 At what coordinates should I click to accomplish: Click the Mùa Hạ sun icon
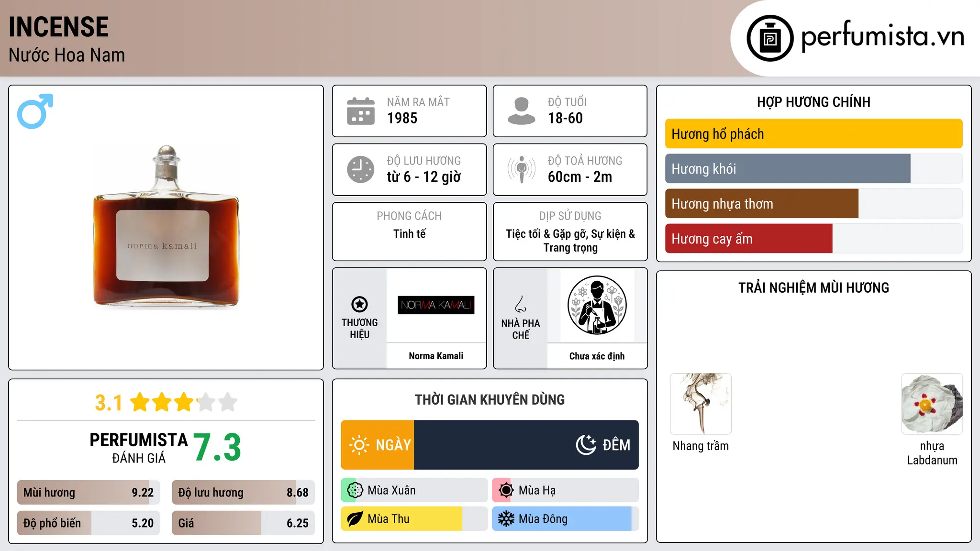click(x=506, y=490)
